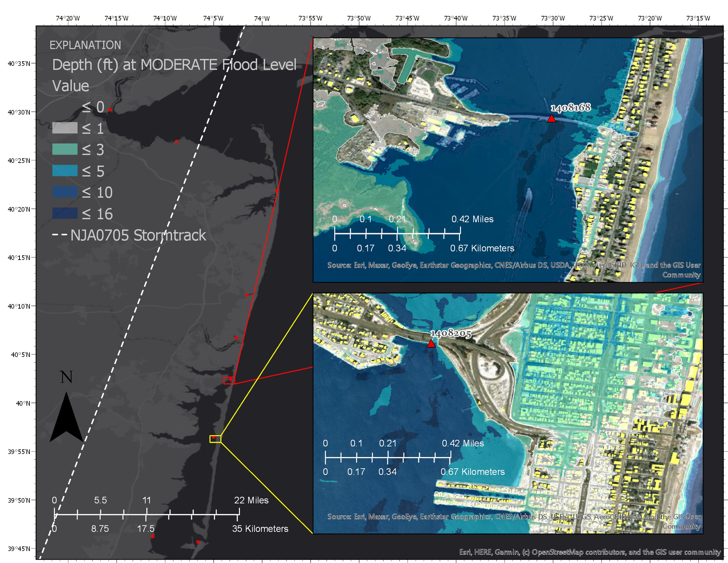
Task: Click the red dot near the ≤ 0 legend entry
Action: point(110,110)
